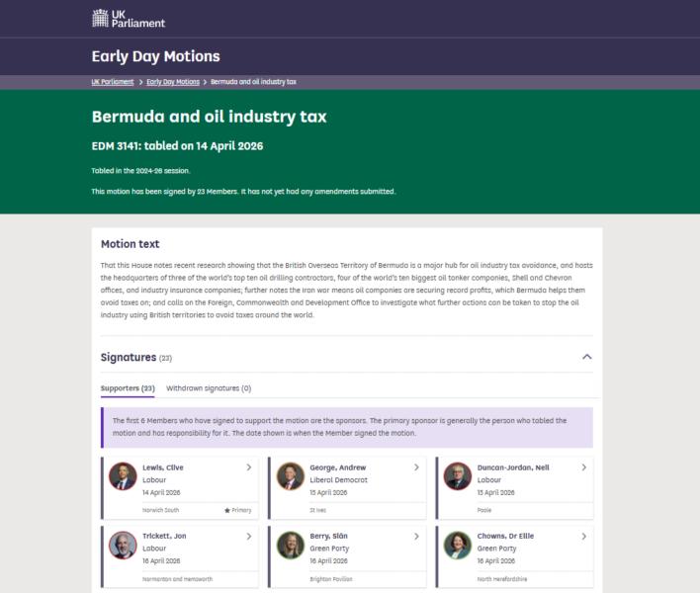Open Jon Trickett's member name link
Screen dimensions: 700x593
tap(165, 536)
